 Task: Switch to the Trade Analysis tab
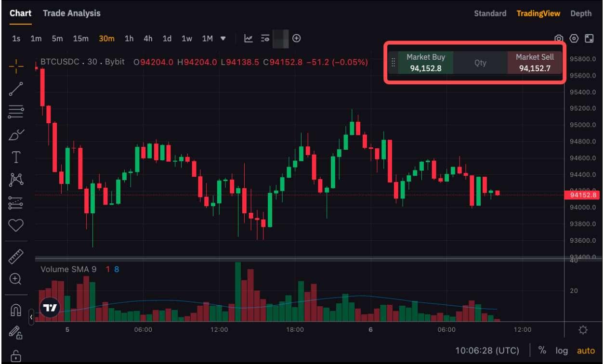72,13
